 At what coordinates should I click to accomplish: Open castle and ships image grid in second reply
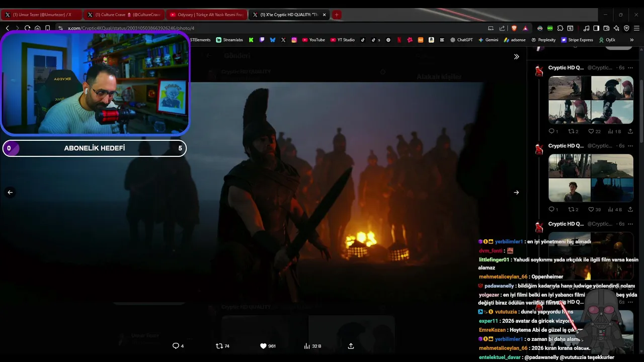(591, 177)
